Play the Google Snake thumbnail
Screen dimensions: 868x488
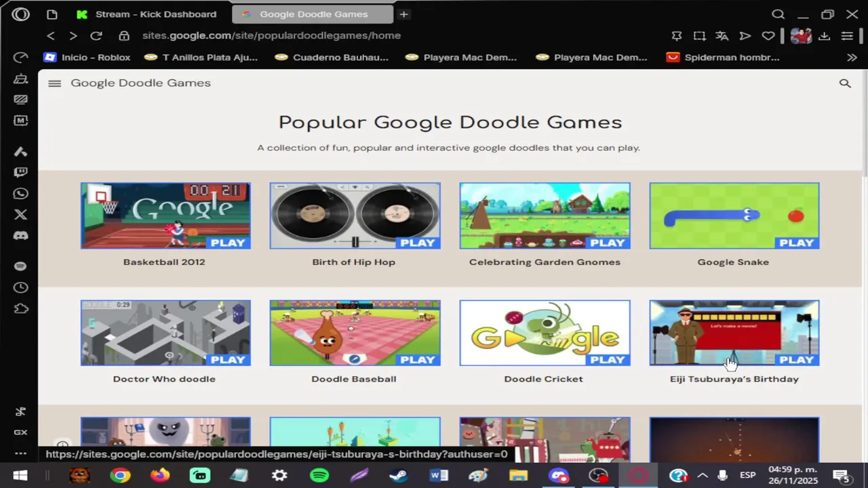(734, 216)
